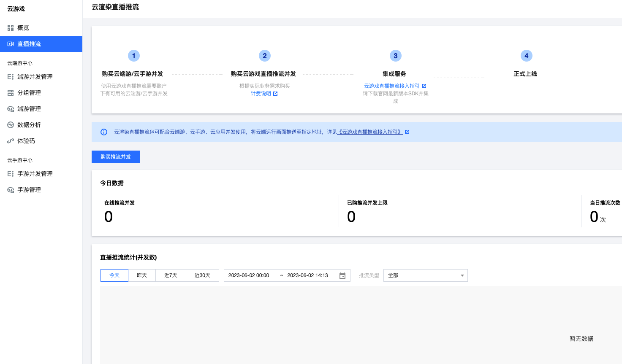
Task: Click the 分组管理 sidebar icon
Action: coord(11,93)
